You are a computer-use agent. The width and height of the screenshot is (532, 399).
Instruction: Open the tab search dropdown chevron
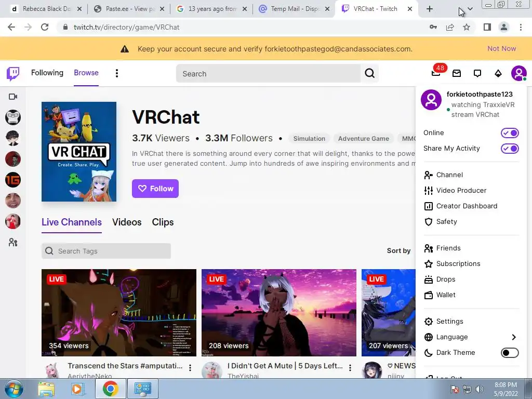point(470,9)
